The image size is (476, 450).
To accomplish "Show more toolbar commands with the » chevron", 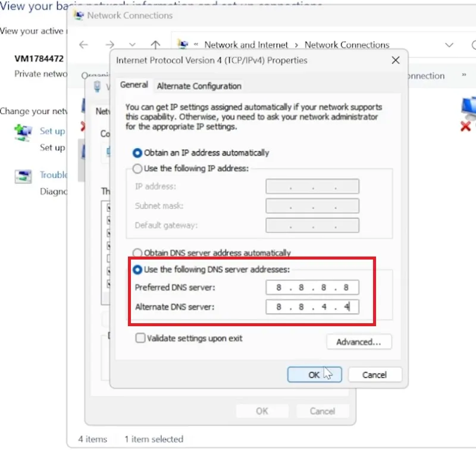I will pos(464,74).
